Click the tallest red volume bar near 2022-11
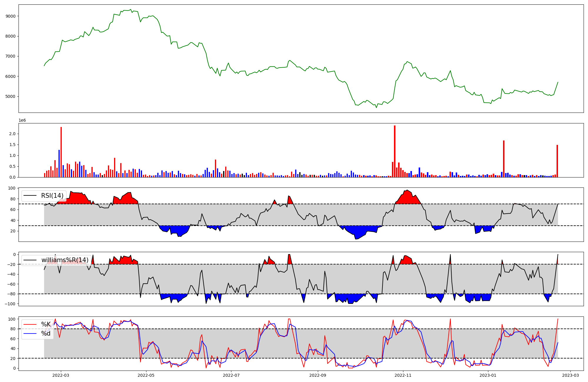Image resolution: width=588 pixels, height=382 pixels. point(395,151)
